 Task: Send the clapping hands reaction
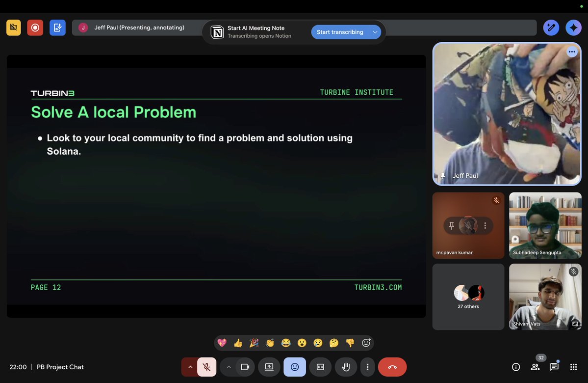(270, 343)
